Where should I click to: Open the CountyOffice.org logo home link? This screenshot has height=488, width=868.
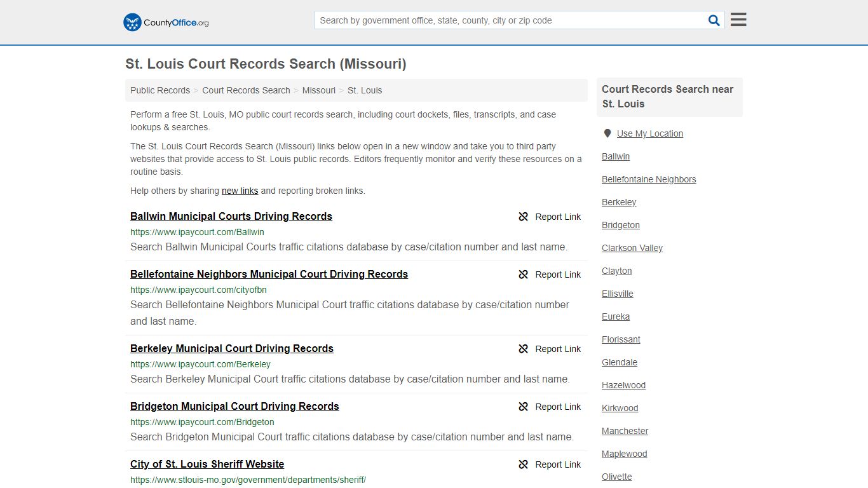coord(166,22)
